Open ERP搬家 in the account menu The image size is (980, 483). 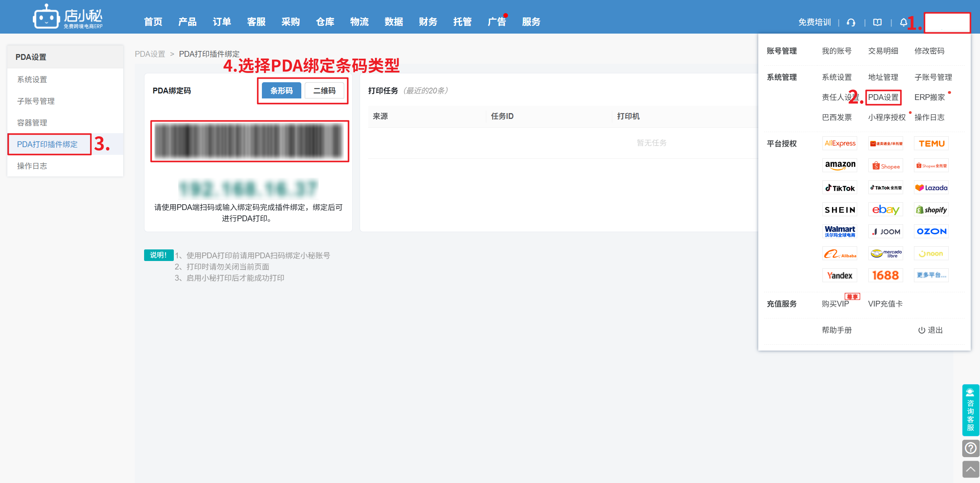(929, 97)
